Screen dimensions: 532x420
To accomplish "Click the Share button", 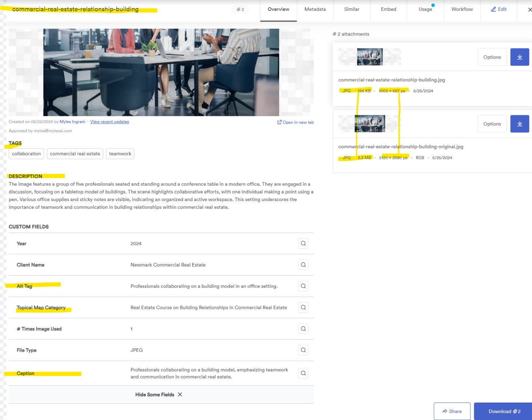I will pyautogui.click(x=452, y=411).
